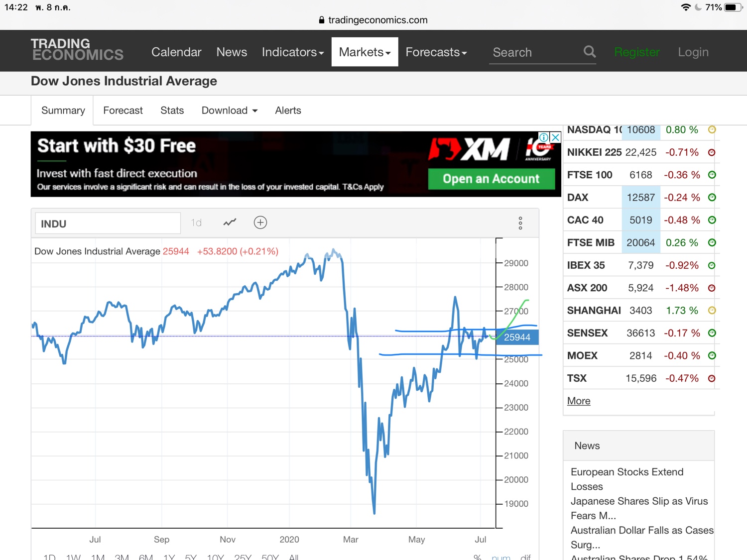The image size is (747, 560).
Task: Tap the Do Not Disturb moon icon
Action: point(698,7)
